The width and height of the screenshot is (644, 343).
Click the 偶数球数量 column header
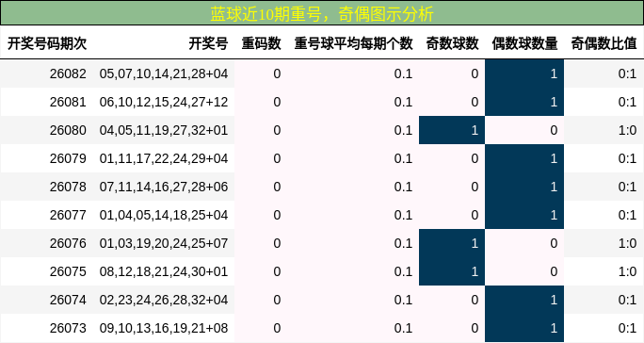pyautogui.click(x=524, y=43)
